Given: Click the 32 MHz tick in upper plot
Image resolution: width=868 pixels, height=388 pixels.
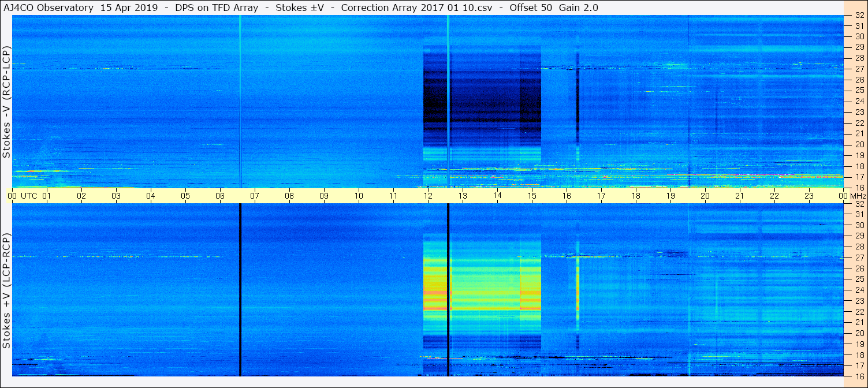Looking at the screenshot, I should click(859, 16).
